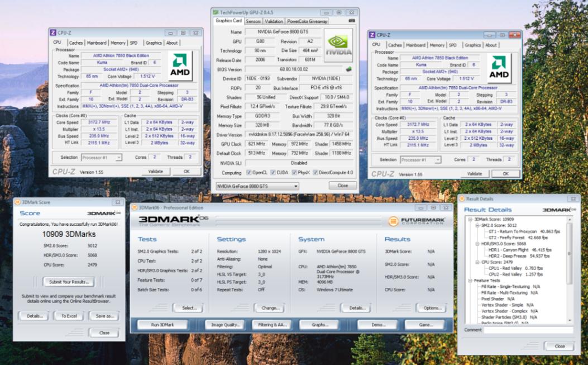588x365 pixels.
Task: Click the BIOS save chip icon in GPU-Z
Action: pos(349,69)
